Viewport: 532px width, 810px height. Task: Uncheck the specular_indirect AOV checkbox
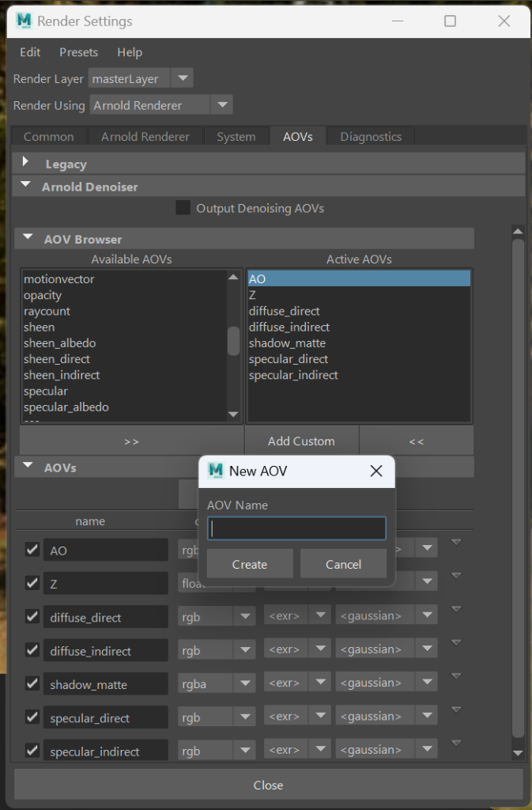32,750
